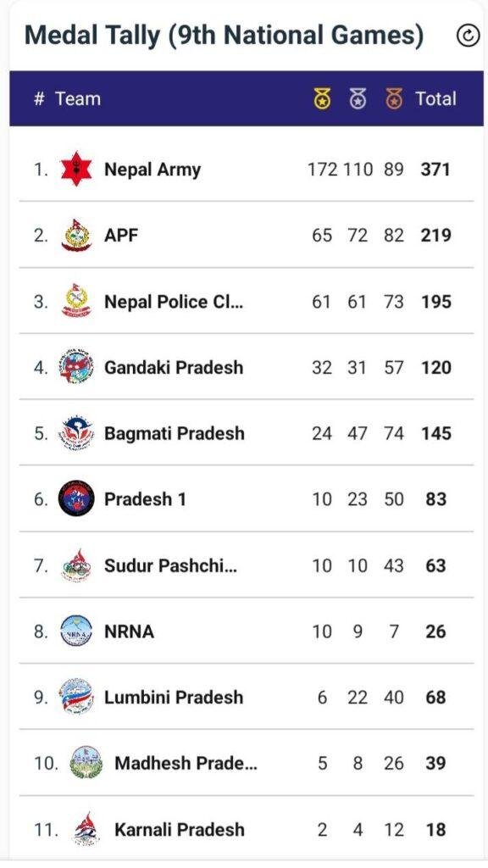Screen dimensions: 488x868
Task: Open the Lumbini Pradesh team name
Action: [174, 697]
